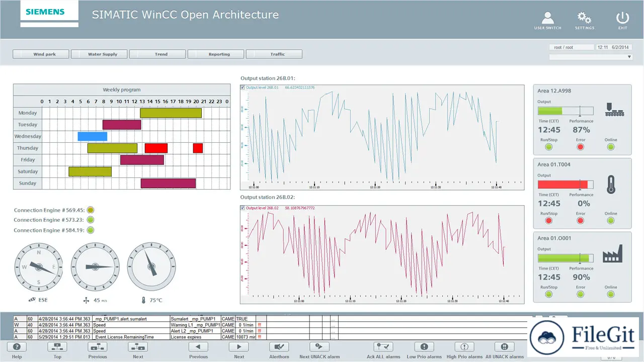Image resolution: width=644 pixels, height=362 pixels.
Task: Click thermometer icon in Area 01.T004
Action: (x=611, y=185)
